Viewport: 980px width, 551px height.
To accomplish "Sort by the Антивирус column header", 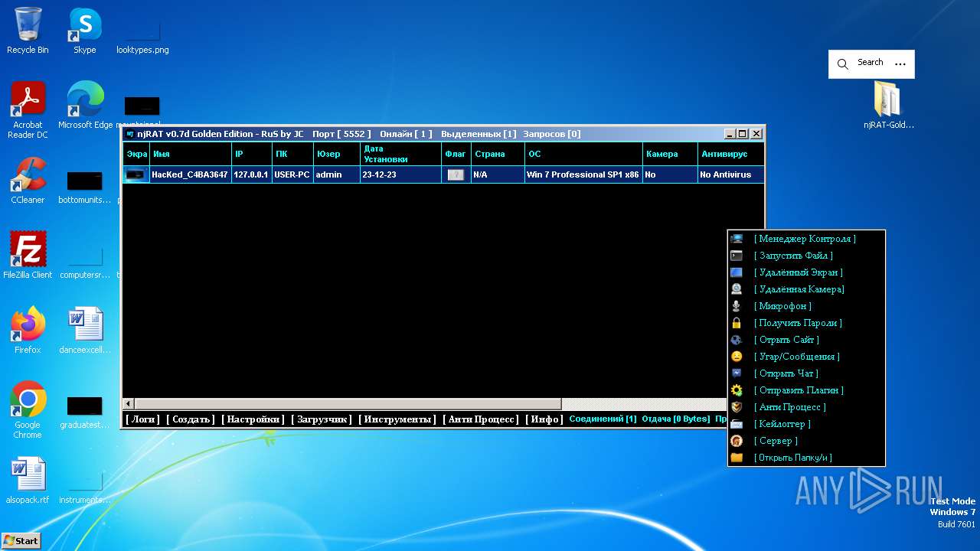I will coord(730,154).
